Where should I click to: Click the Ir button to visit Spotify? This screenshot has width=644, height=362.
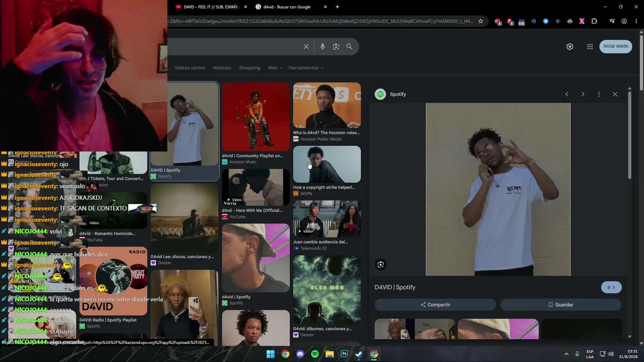(611, 288)
